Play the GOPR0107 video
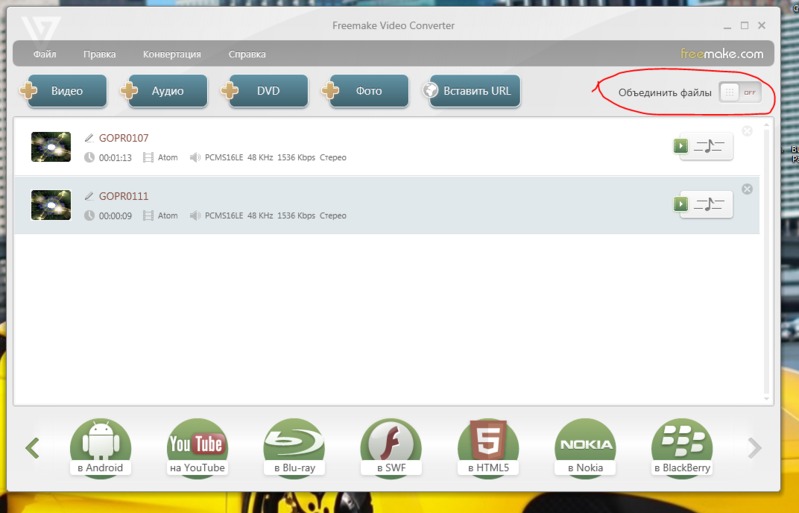Viewport: 799px width, 513px height. (x=681, y=146)
